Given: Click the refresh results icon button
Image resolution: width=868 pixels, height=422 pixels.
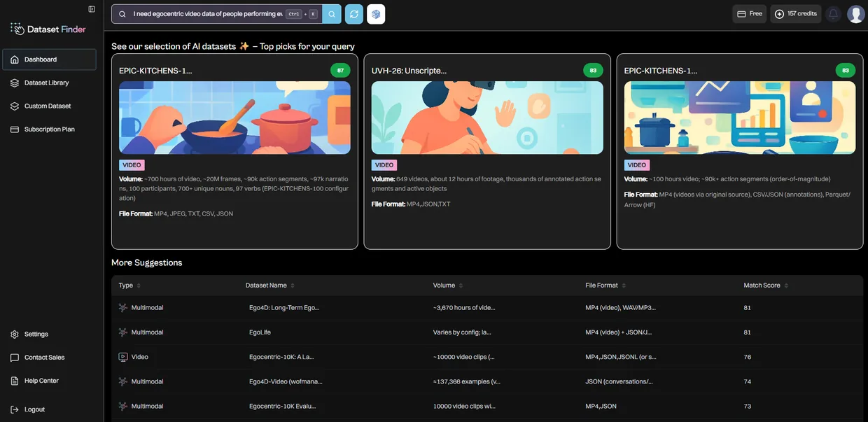Looking at the screenshot, I should (x=354, y=14).
